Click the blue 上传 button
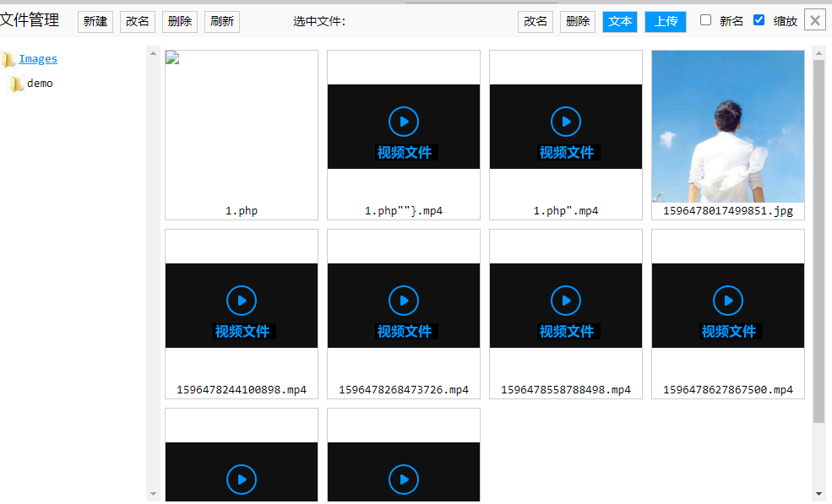Image resolution: width=832 pixels, height=504 pixels. pyautogui.click(x=666, y=22)
